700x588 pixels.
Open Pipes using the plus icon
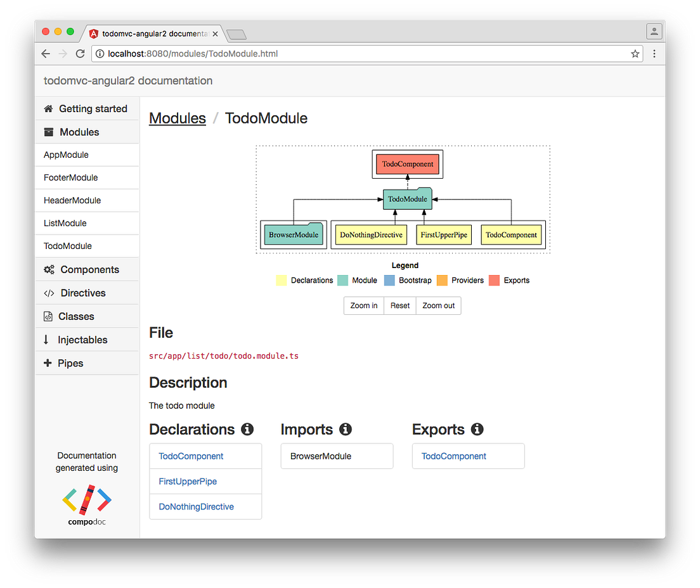49,362
